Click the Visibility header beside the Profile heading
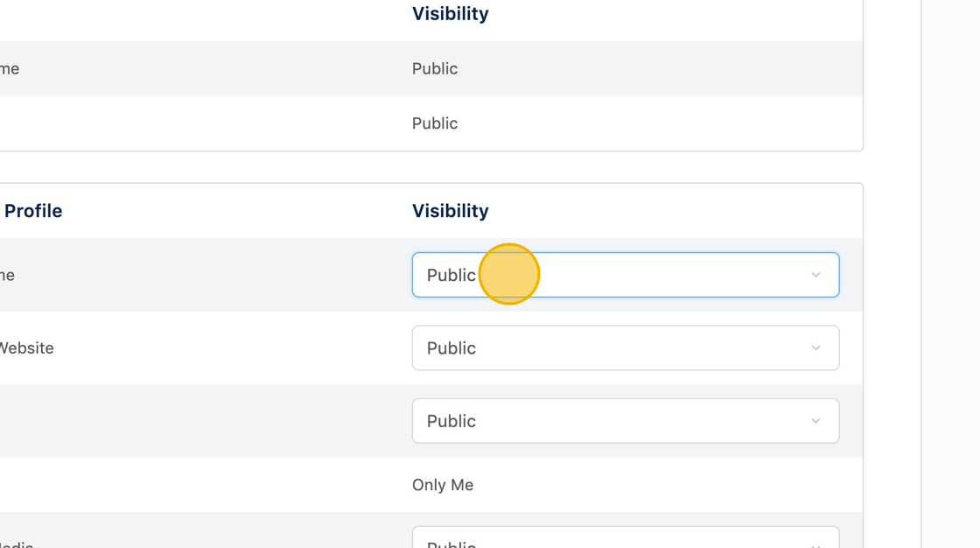The image size is (980, 548). pos(451,211)
